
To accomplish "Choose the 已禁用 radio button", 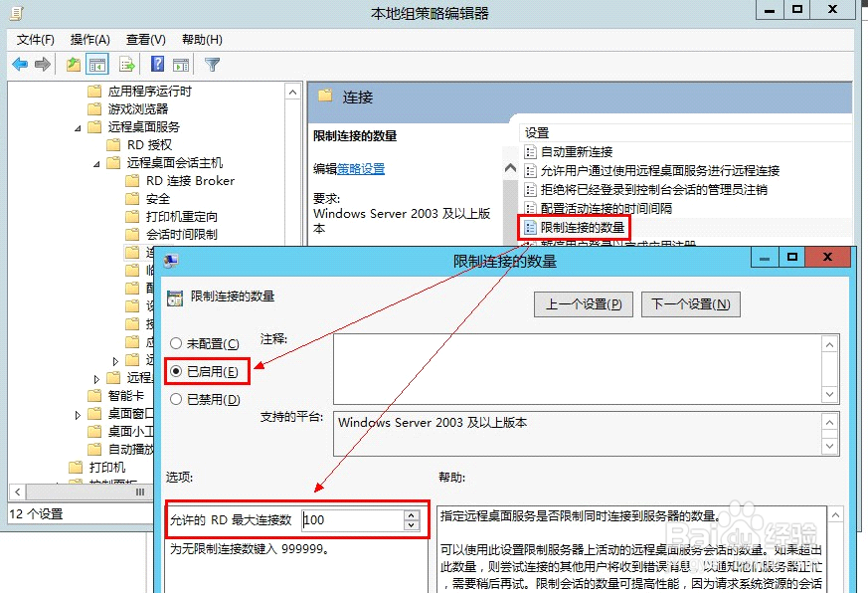I will (x=176, y=398).
